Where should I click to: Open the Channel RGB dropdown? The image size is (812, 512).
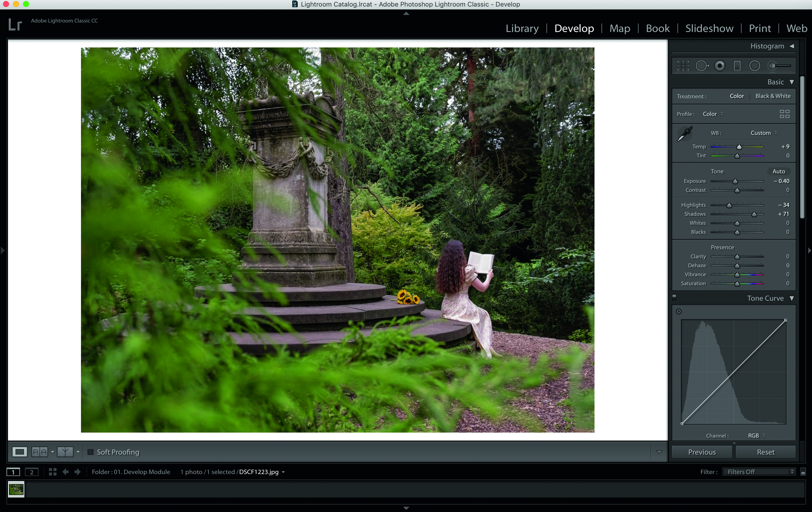(x=756, y=436)
